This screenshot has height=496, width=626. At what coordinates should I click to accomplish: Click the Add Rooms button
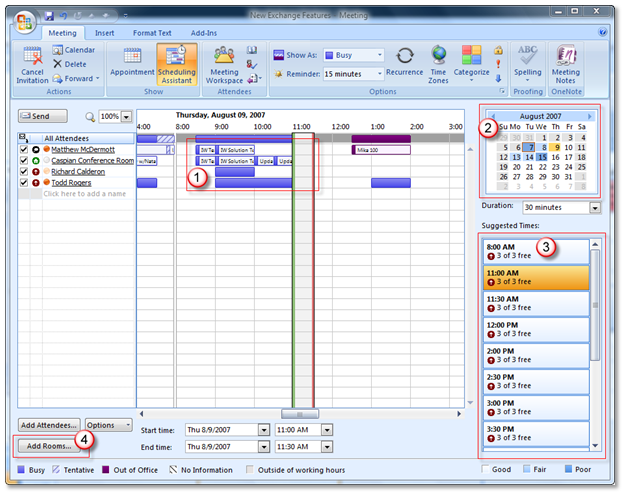[49, 446]
